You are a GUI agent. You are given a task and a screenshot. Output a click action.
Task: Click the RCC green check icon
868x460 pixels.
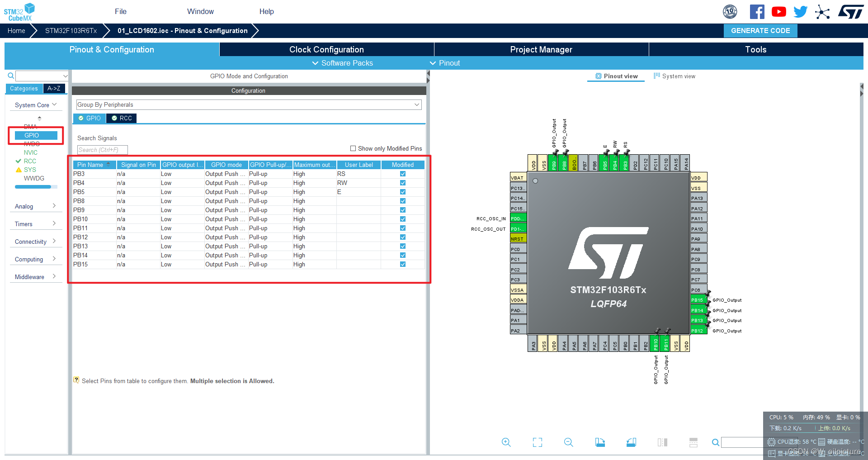point(19,161)
